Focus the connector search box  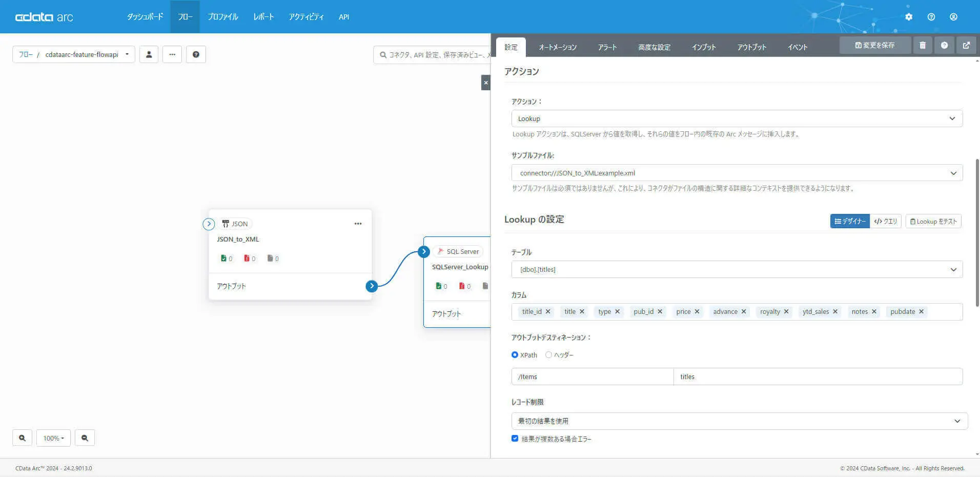pyautogui.click(x=433, y=55)
